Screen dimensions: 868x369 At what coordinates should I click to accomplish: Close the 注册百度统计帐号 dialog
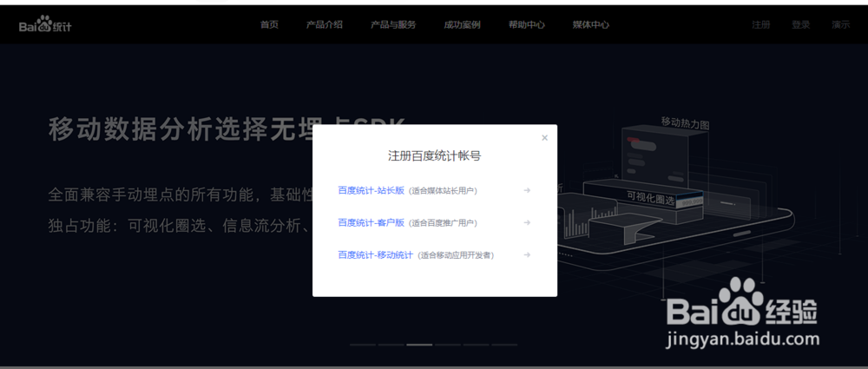(545, 138)
